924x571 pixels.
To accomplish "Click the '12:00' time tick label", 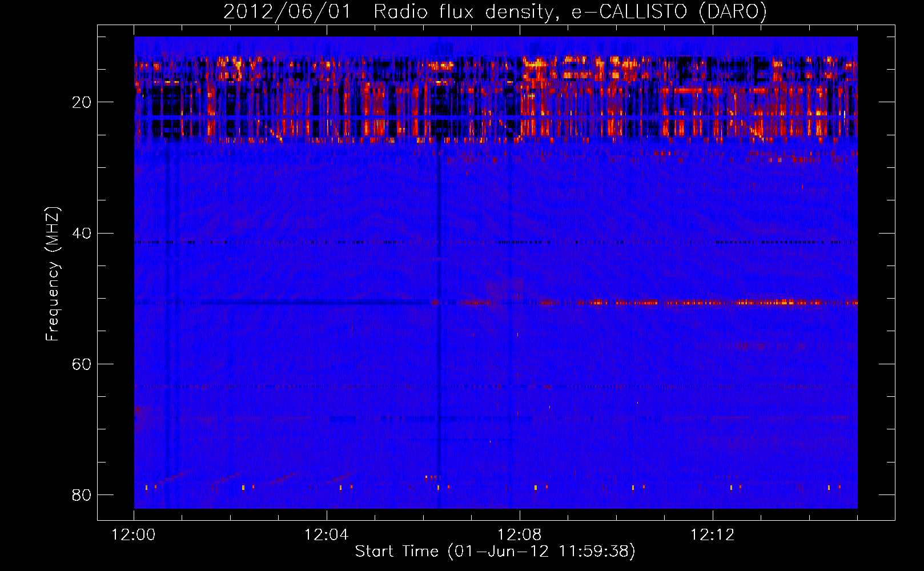I will point(134,535).
